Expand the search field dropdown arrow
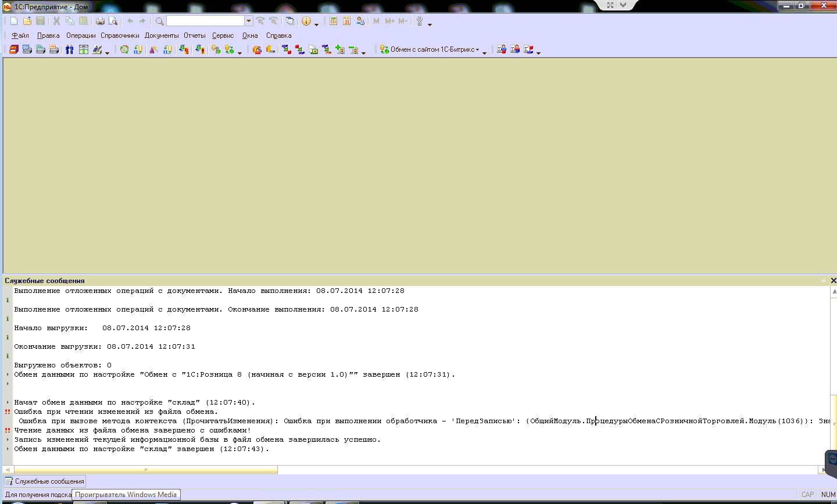837x504 pixels. click(x=249, y=21)
